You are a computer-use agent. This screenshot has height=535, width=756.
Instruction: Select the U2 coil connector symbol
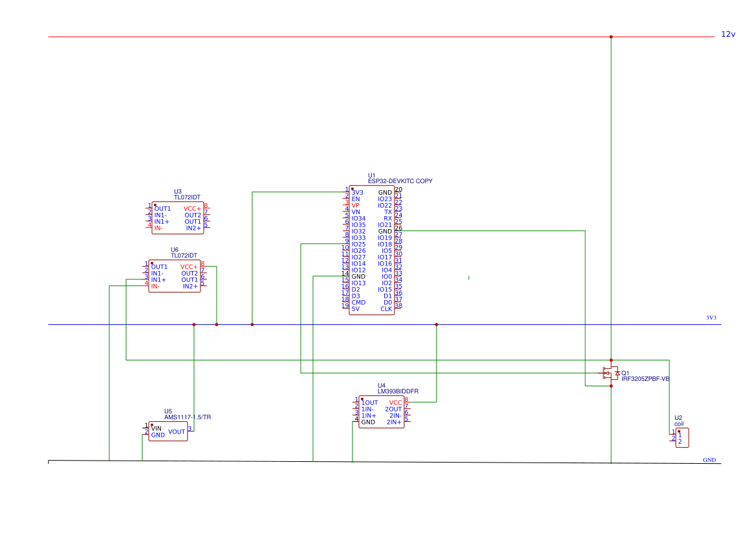click(x=681, y=437)
